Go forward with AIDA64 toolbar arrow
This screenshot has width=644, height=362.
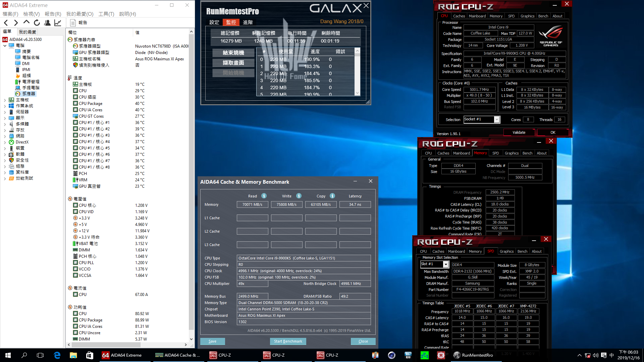(x=16, y=23)
